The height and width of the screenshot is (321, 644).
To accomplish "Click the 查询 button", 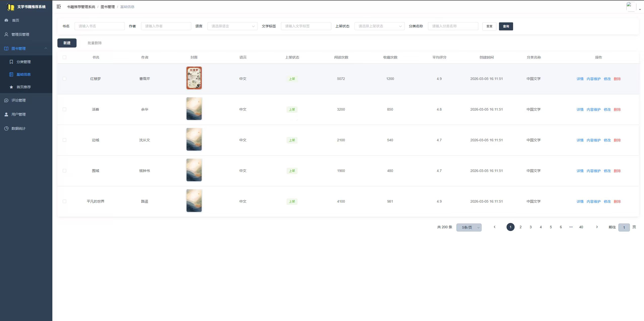I will pos(506,26).
